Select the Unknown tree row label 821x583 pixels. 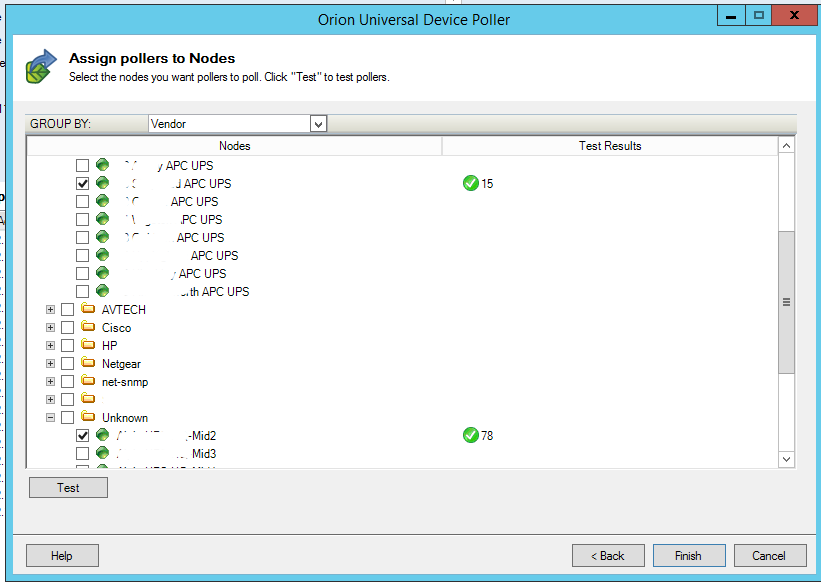[125, 417]
